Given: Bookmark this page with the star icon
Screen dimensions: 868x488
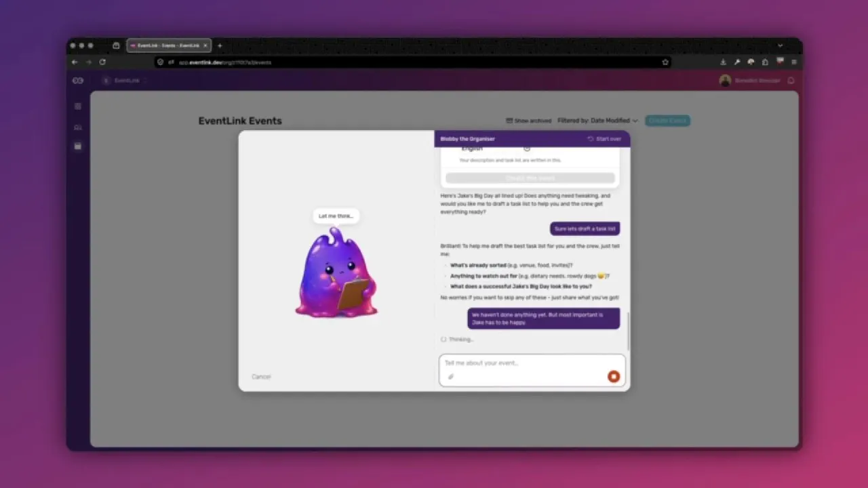Looking at the screenshot, I should [x=665, y=62].
